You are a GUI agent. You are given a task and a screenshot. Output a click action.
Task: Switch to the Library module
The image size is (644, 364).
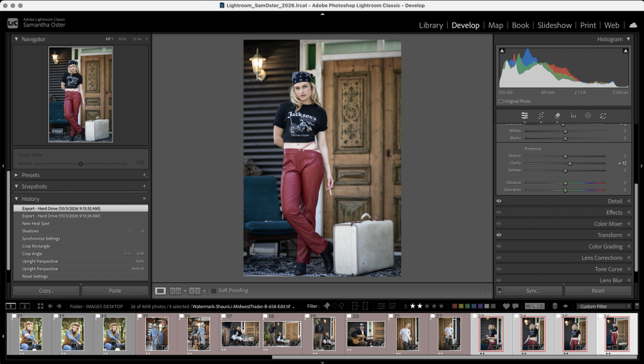tap(431, 25)
